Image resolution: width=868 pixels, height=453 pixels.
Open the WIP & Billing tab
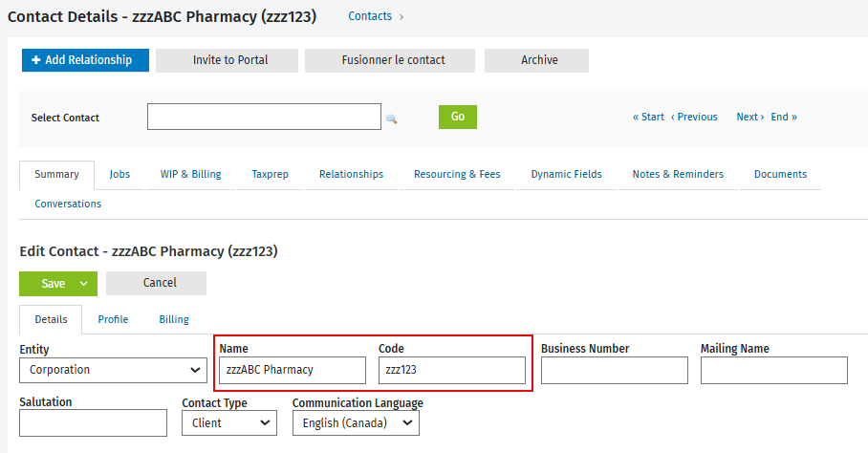pos(190,174)
